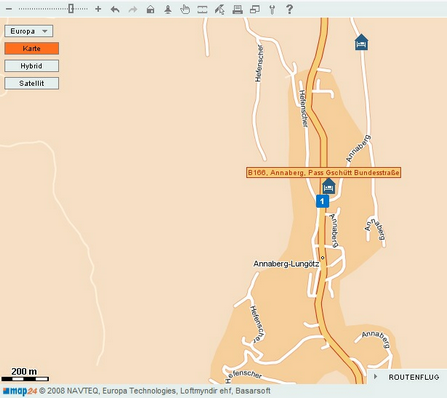447x398 pixels.
Task: Click the 200 m scale bar
Action: coord(25,379)
